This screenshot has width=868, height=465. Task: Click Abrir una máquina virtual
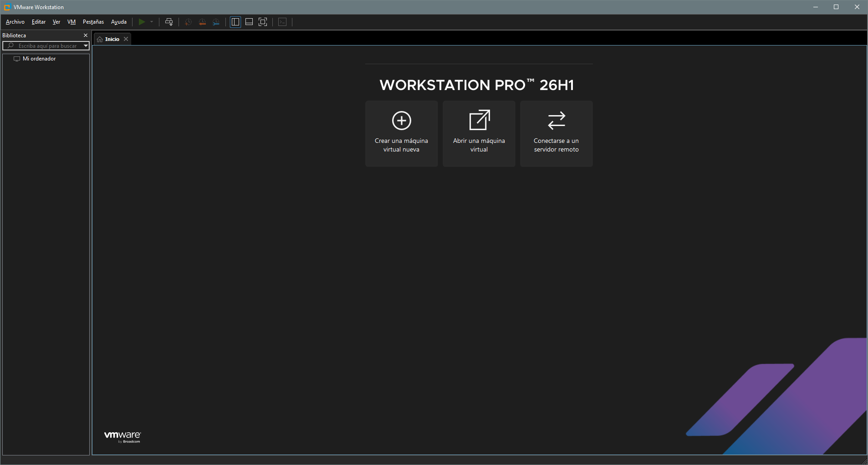tap(479, 134)
